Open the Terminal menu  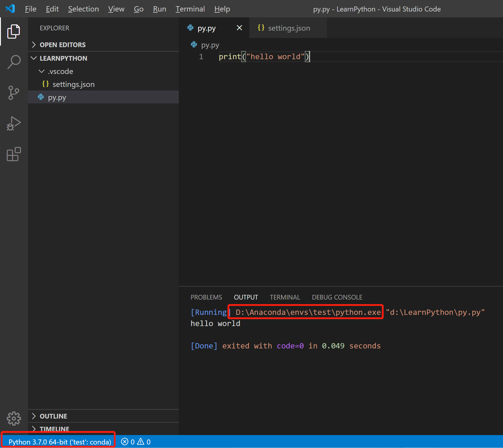tap(190, 9)
